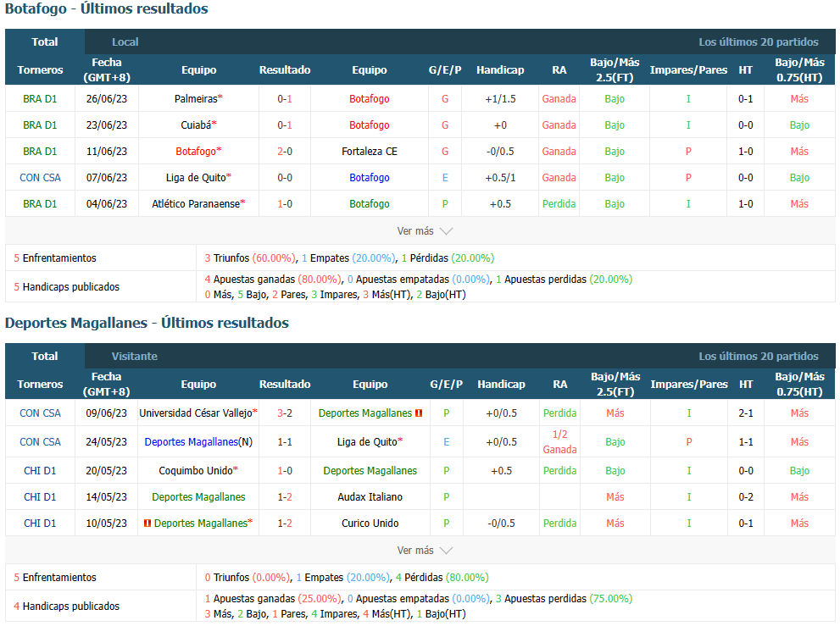The image size is (840, 626).
Task: Click the 0 Triunfos (0.00%) summary
Action: (x=247, y=577)
